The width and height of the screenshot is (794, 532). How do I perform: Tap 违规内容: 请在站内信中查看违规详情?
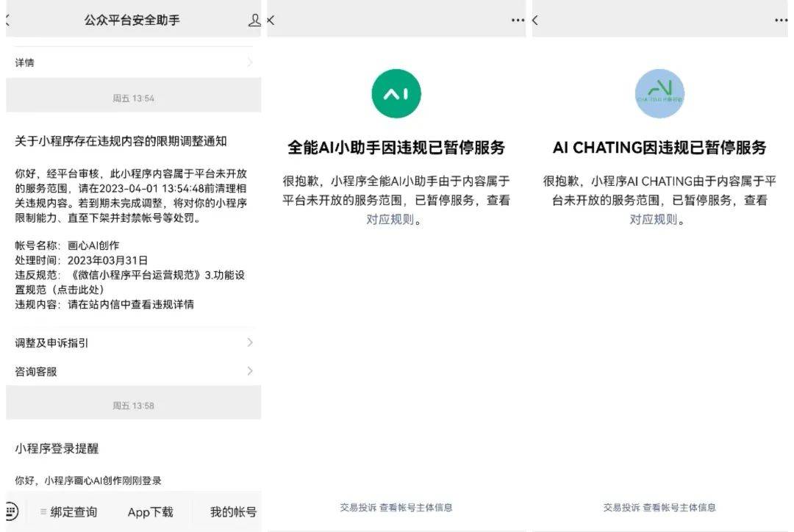click(104, 304)
